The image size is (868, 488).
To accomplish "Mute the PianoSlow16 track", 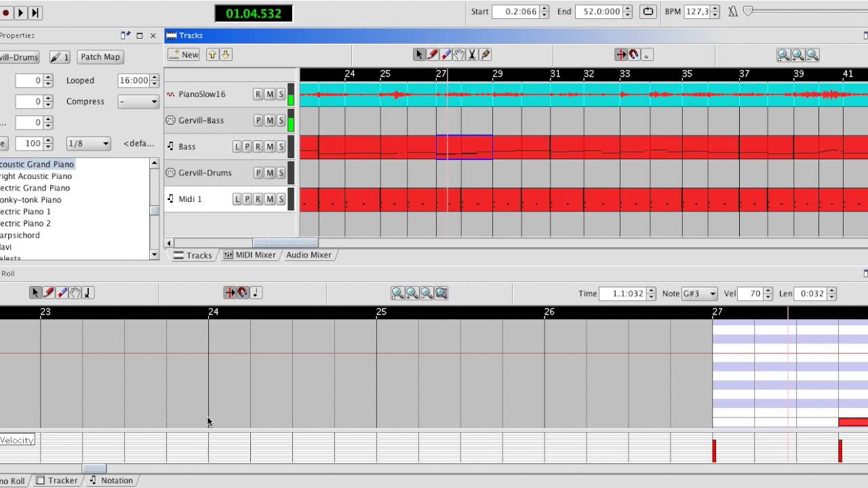I will [x=269, y=94].
